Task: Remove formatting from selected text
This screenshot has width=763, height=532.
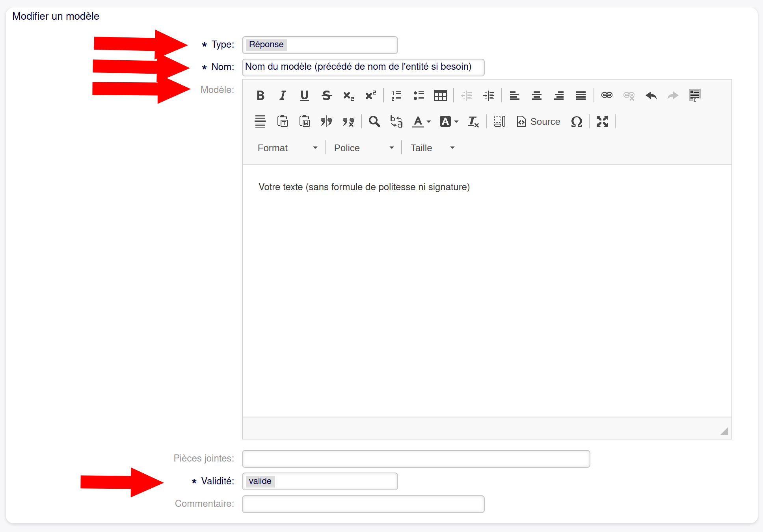Action: pyautogui.click(x=473, y=122)
